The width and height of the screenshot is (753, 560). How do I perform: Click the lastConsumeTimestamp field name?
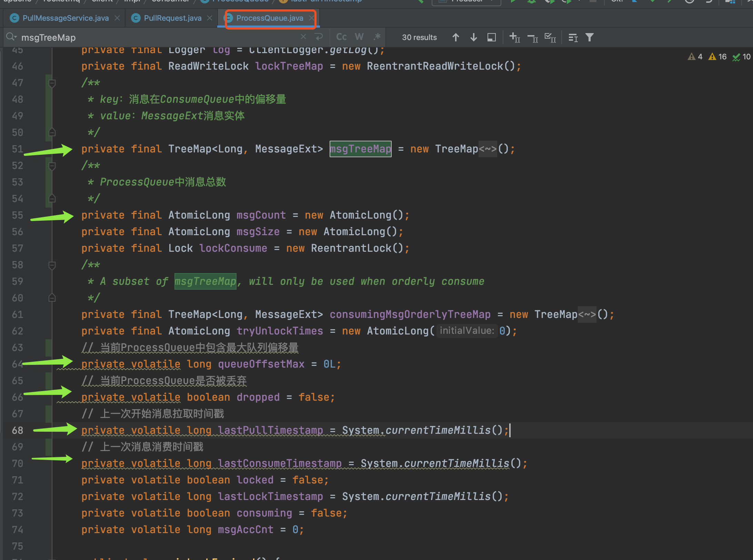(280, 463)
